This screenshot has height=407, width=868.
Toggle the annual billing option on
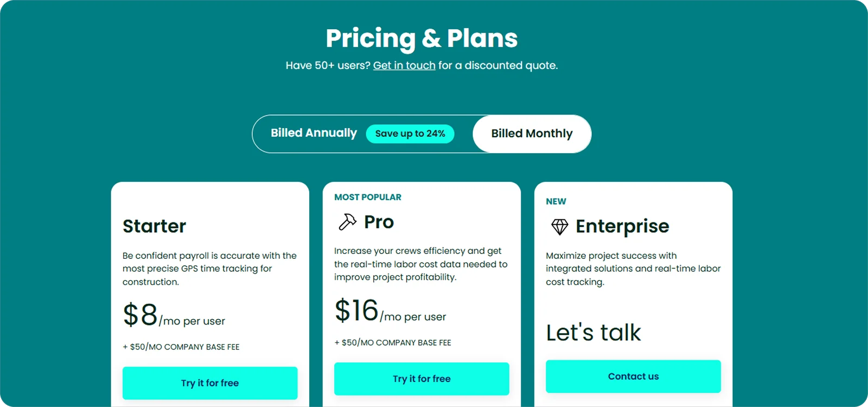point(314,133)
